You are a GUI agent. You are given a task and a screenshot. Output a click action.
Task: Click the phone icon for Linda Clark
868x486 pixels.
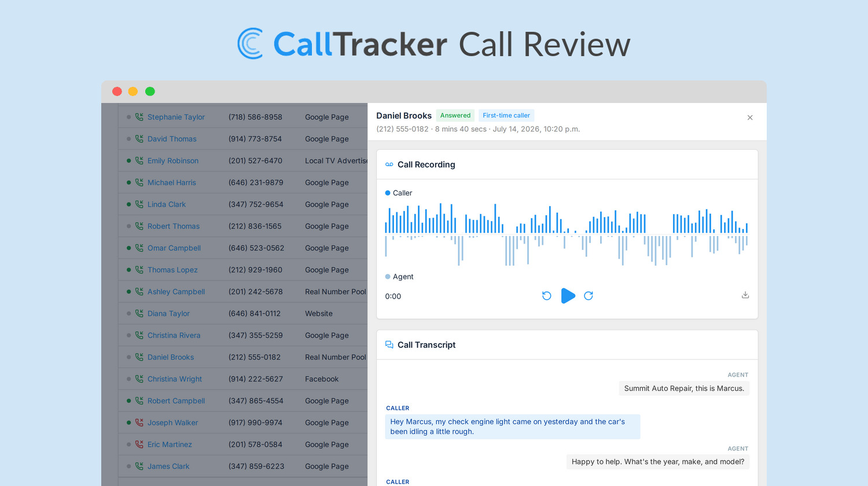point(139,204)
